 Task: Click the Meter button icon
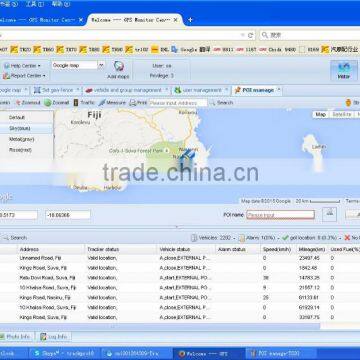(344, 71)
